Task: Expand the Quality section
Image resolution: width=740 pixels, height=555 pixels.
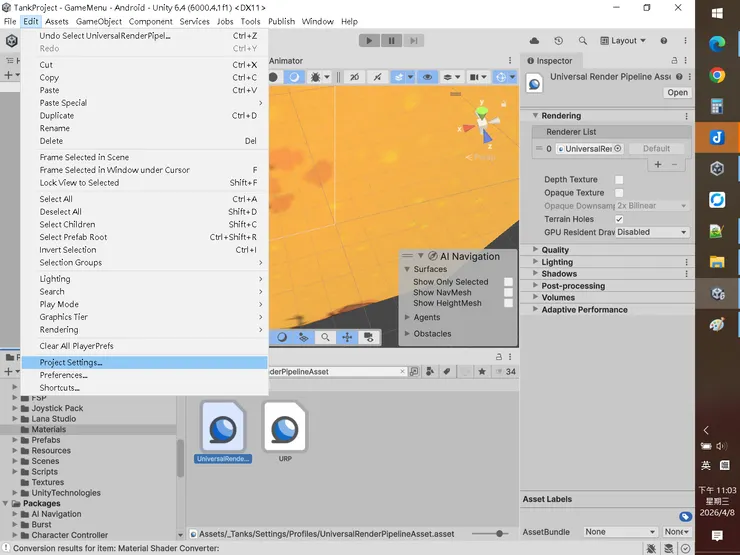Action: (x=535, y=250)
